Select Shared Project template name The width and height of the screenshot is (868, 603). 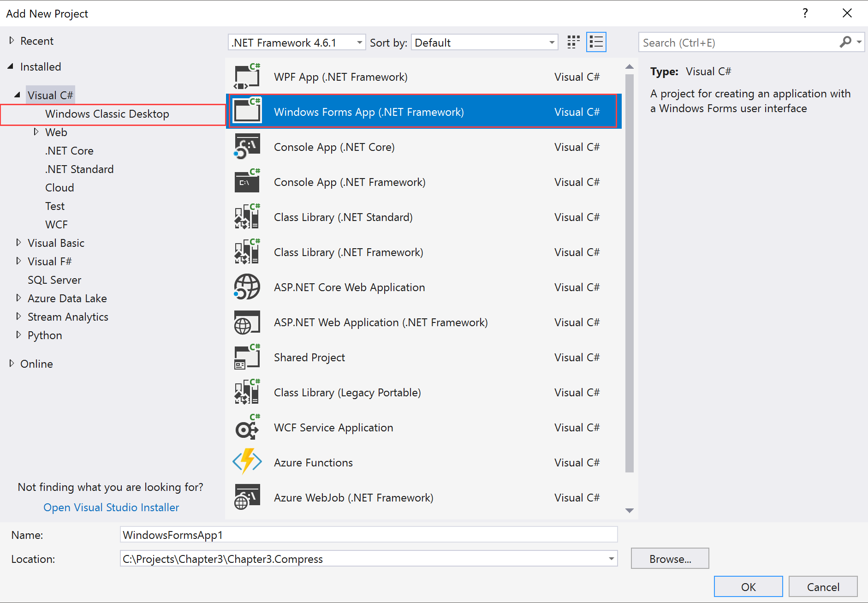pyautogui.click(x=309, y=358)
